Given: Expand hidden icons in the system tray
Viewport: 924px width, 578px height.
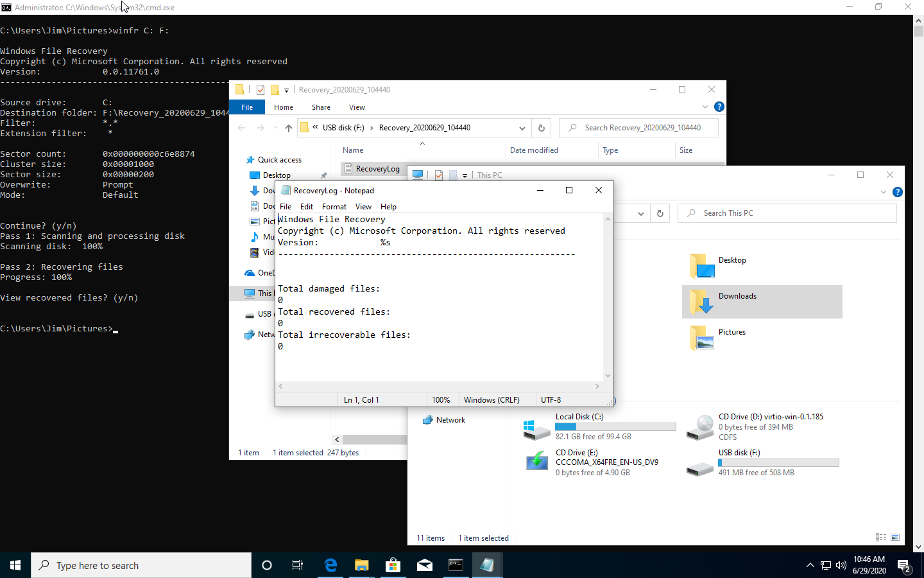Looking at the screenshot, I should point(810,565).
